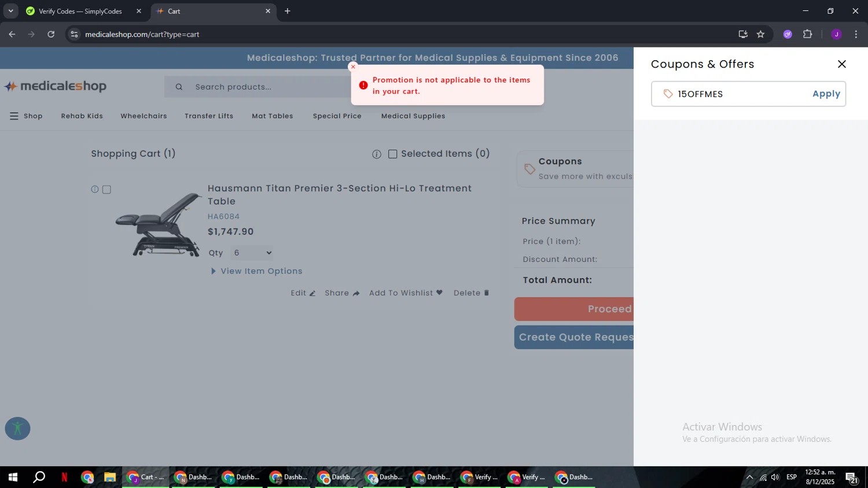This screenshot has width=868, height=488.
Task: Switch to Verify Codes SimplyCodes tab
Action: coord(80,11)
